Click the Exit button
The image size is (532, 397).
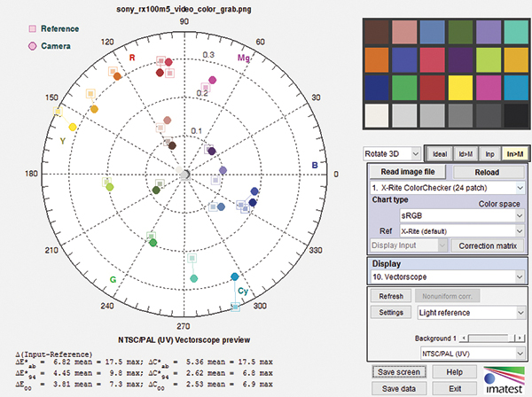pos(454,388)
